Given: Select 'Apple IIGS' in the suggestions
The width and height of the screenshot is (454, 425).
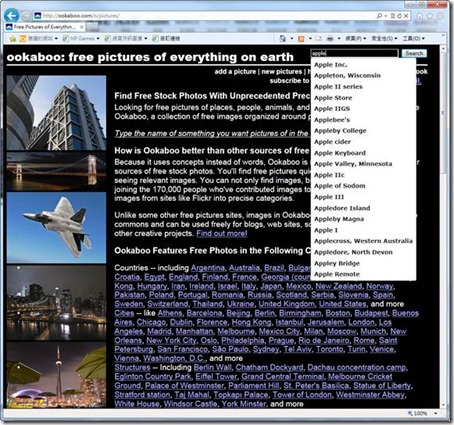Looking at the screenshot, I should point(363,109).
